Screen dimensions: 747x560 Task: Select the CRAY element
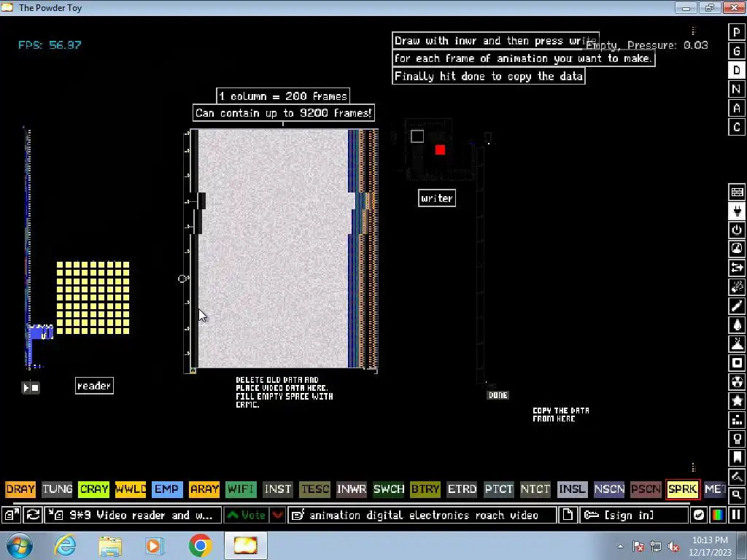94,489
